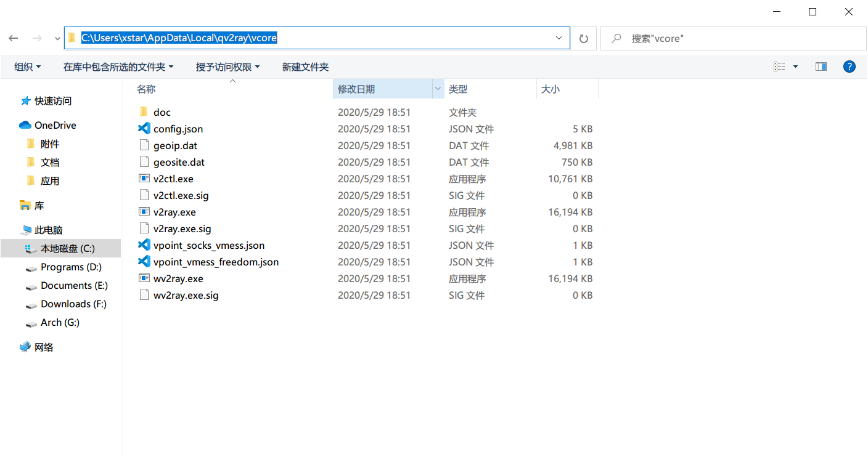Viewport: 868px width, 457px height.
Task: Select the 本地磁盘 (C:) drive
Action: (x=60, y=248)
